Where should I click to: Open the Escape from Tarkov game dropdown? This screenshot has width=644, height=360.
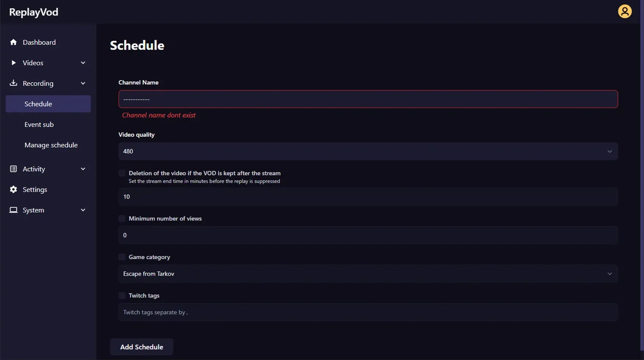(368, 274)
